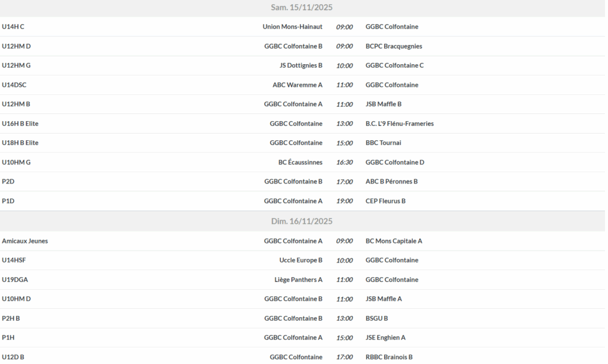Screen dimensions: 608x364
Task: Open BC Mons Capitale A team
Action: (394, 241)
